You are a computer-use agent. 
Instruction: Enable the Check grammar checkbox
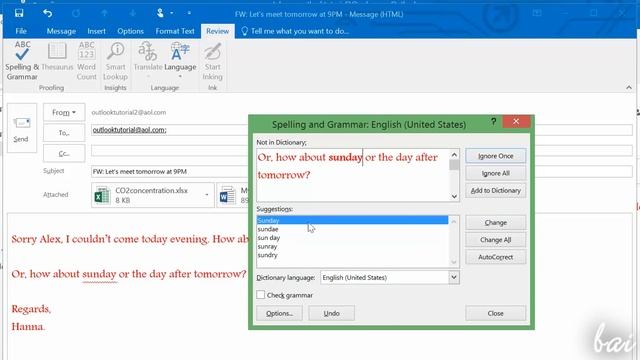click(260, 295)
